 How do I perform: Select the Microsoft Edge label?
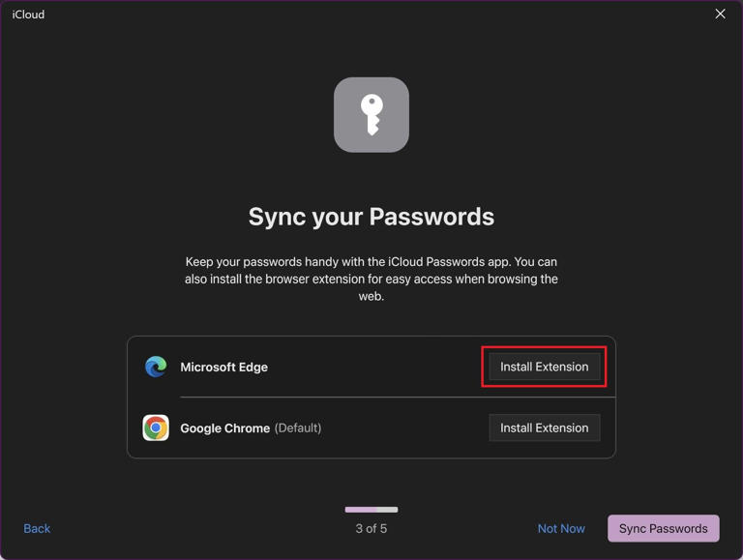223,368
